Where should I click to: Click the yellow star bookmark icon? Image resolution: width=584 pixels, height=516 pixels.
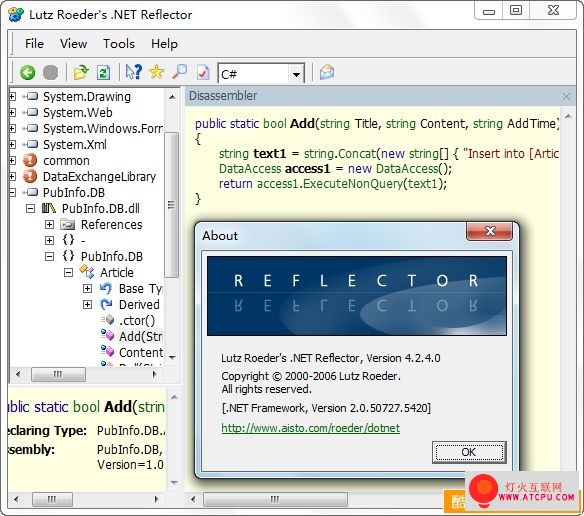(x=156, y=72)
